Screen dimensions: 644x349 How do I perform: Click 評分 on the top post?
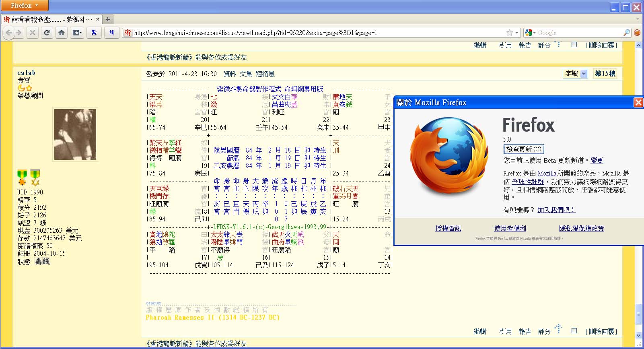click(x=544, y=45)
